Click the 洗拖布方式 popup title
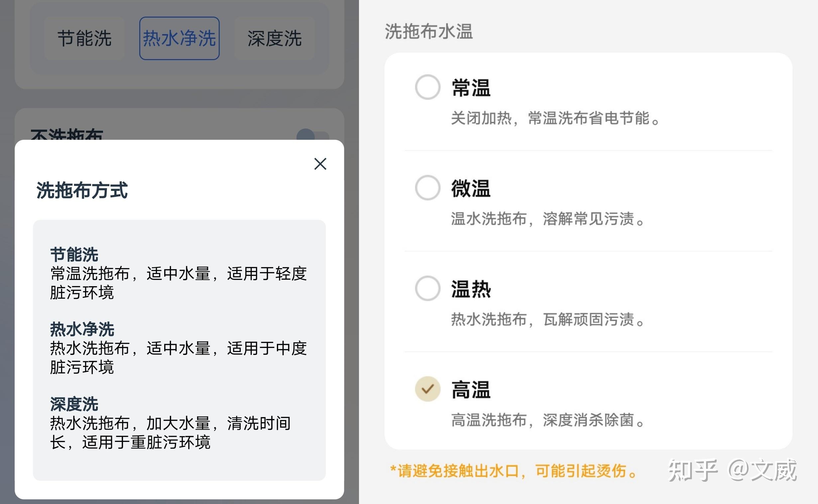The height and width of the screenshot is (504, 818). (x=82, y=190)
